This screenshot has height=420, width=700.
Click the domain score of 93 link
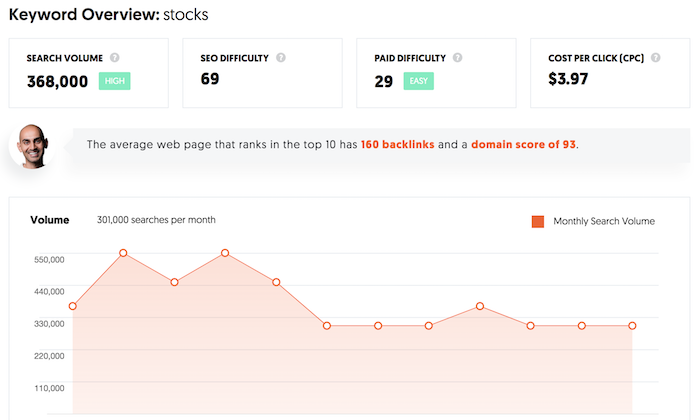pyautogui.click(x=523, y=145)
